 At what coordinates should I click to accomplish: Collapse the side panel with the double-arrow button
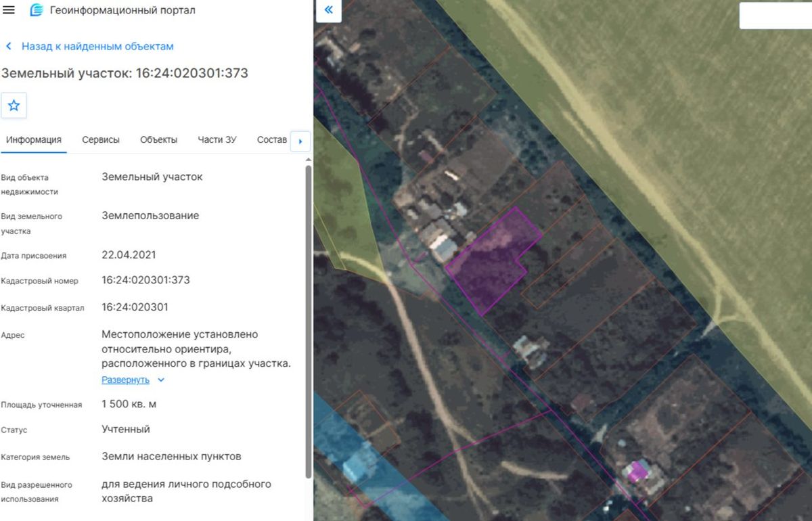click(x=329, y=10)
